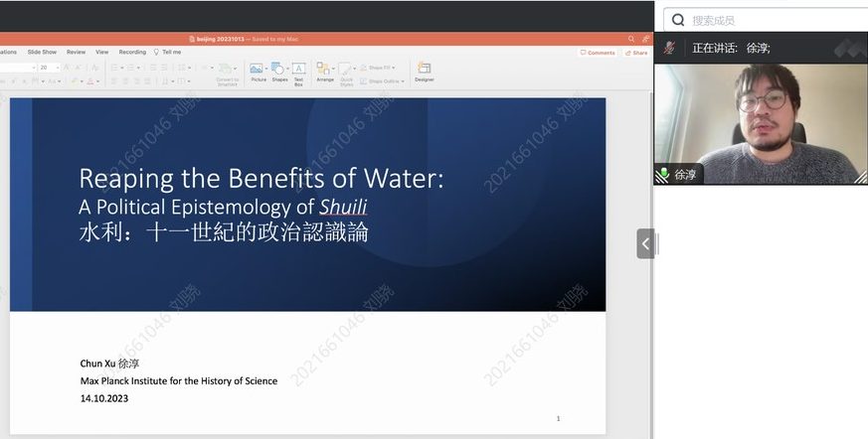Open the Shapes gallery
Screen dimensions: 868x439
pyautogui.click(x=279, y=69)
